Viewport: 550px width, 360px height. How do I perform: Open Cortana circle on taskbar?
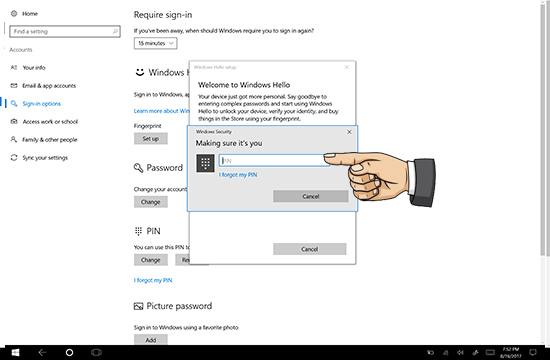pyautogui.click(x=69, y=352)
